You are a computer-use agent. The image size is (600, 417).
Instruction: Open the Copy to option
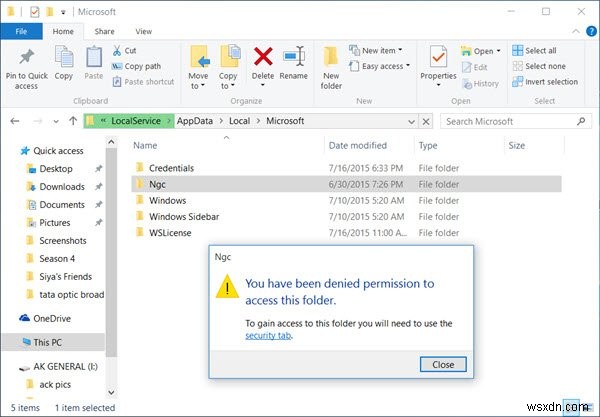click(228, 68)
